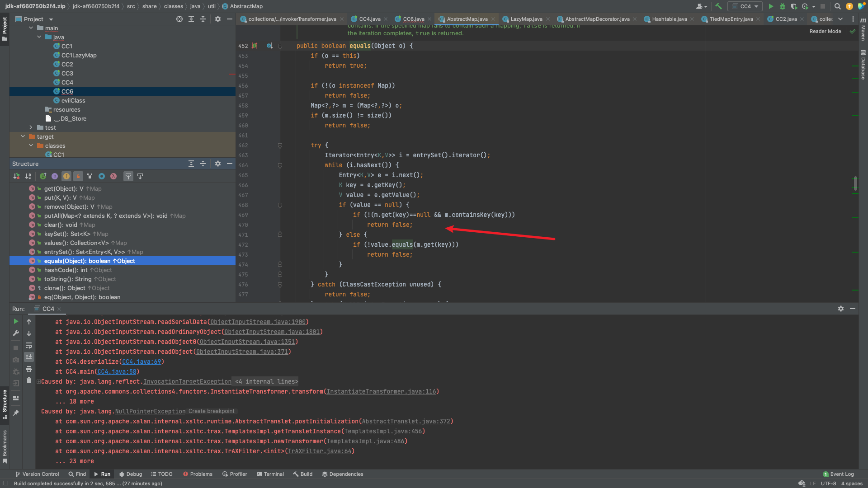
Task: Toggle Autoscroll to Source in Structure
Action: [128, 176]
